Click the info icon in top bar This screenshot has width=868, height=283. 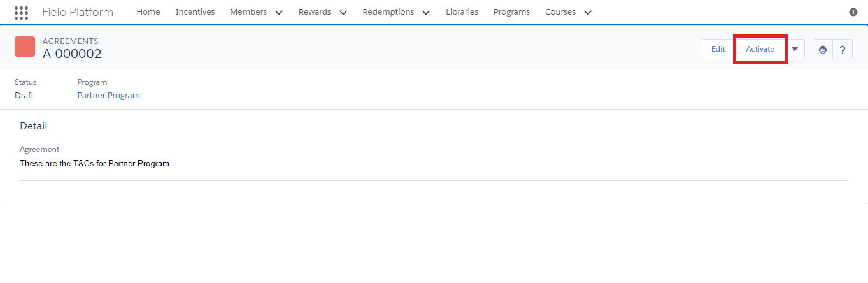pyautogui.click(x=853, y=12)
